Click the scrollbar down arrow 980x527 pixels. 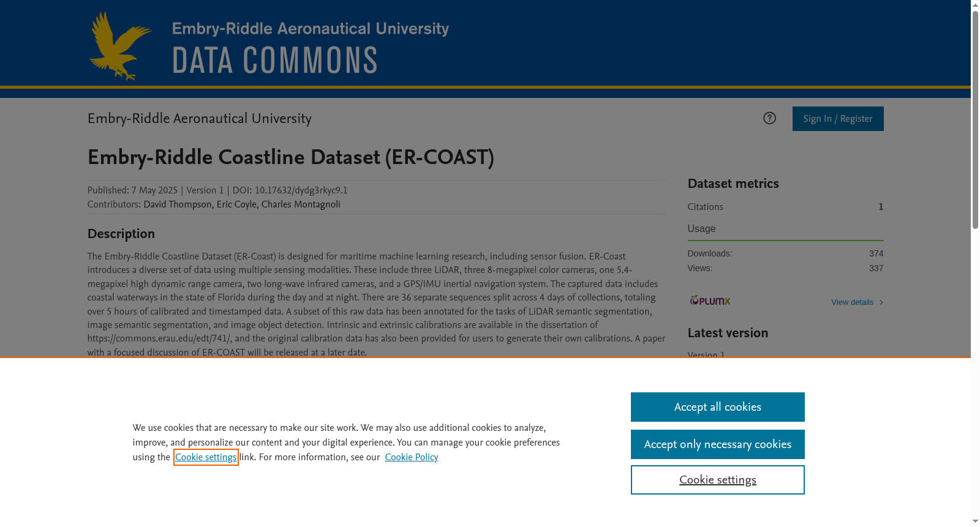click(x=975, y=521)
